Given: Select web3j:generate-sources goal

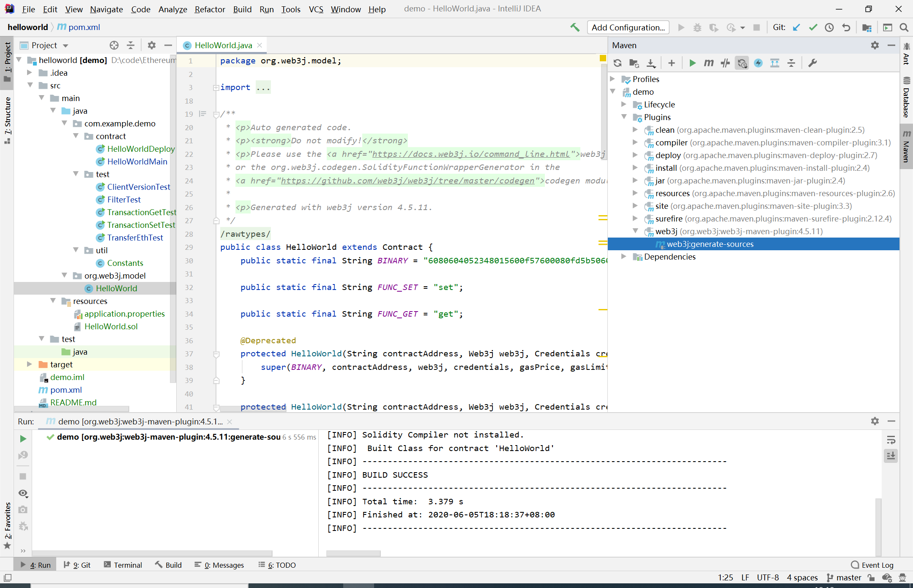Looking at the screenshot, I should 710,244.
